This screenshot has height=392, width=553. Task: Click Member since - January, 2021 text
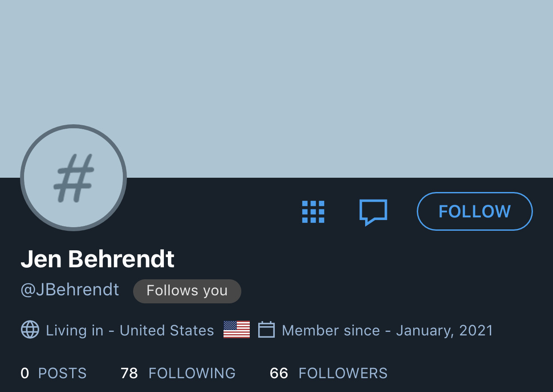[387, 331]
